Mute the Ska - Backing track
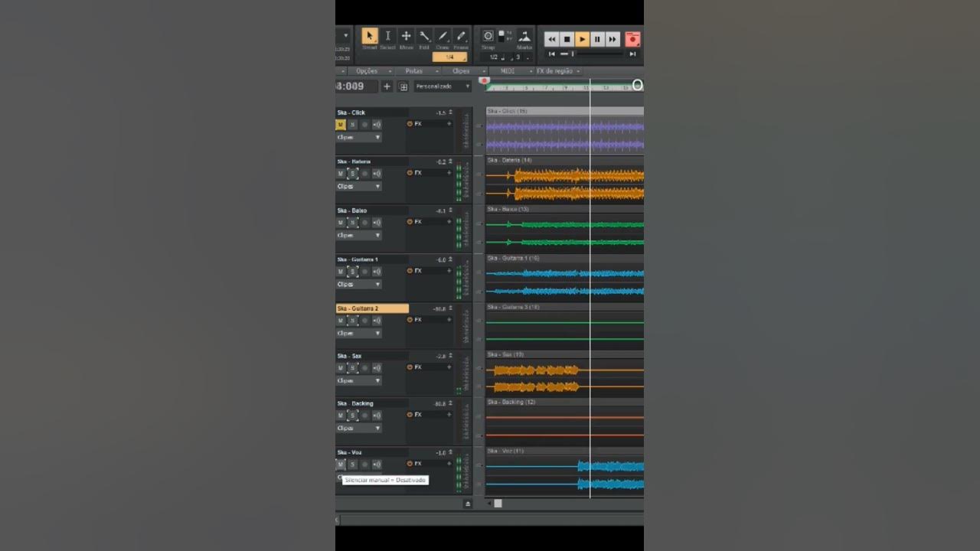Screen dimensions: 980x551 point(341,416)
